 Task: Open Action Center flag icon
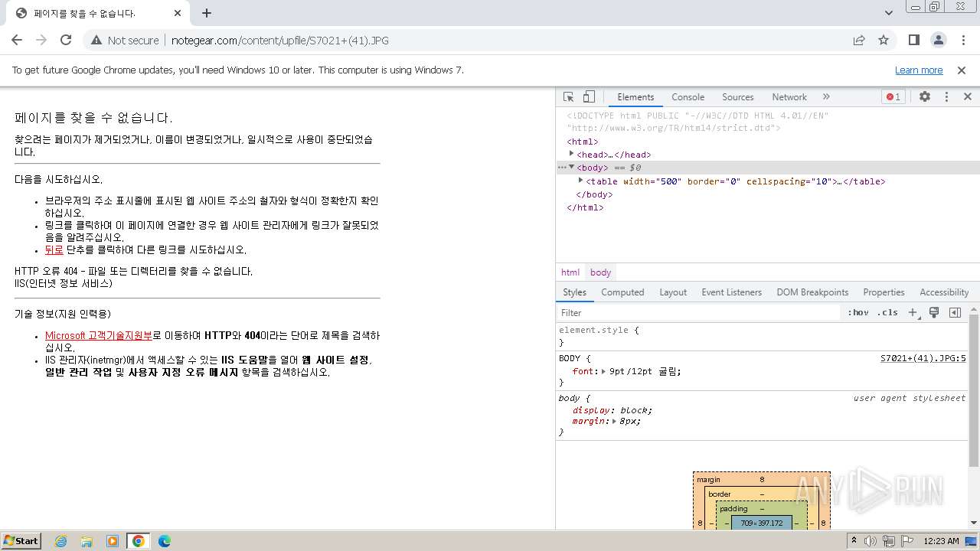(x=907, y=541)
